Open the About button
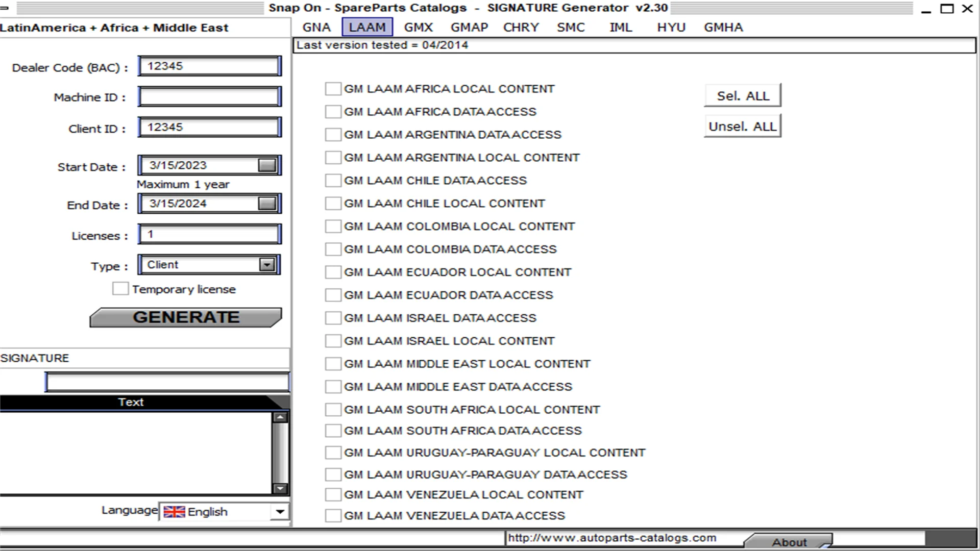The width and height of the screenshot is (980, 551). 789,542
